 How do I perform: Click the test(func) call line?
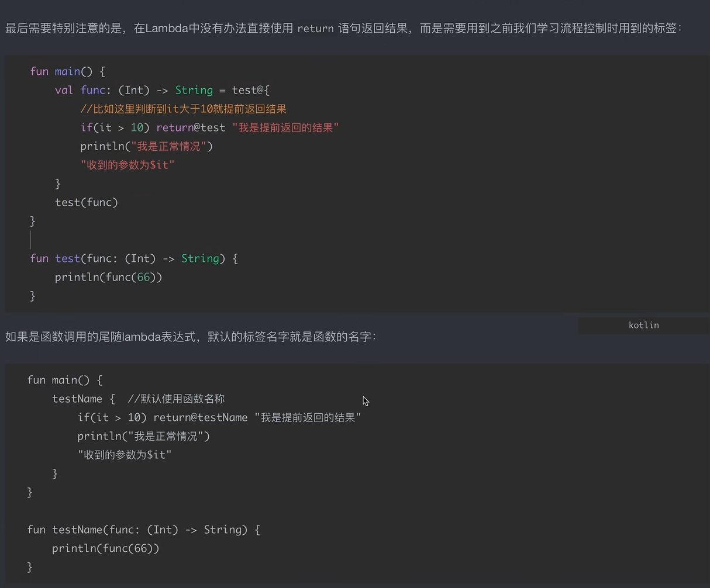click(87, 202)
